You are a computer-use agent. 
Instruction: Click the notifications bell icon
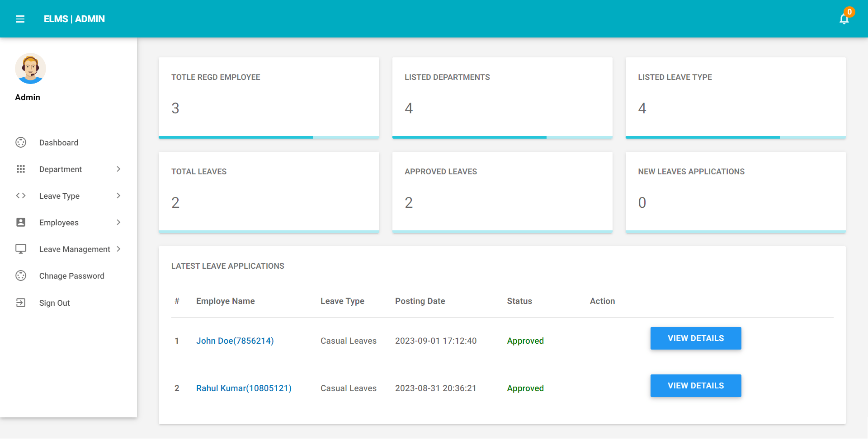tap(844, 19)
